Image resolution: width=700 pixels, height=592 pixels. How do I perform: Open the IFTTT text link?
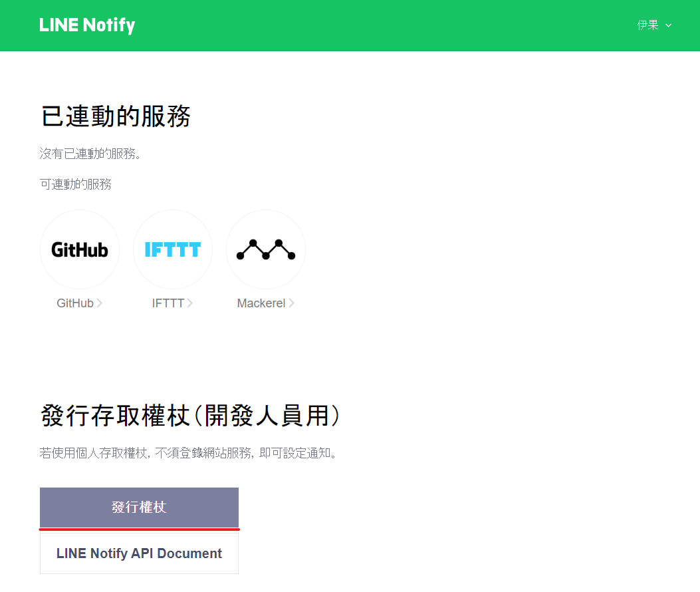pyautogui.click(x=172, y=303)
